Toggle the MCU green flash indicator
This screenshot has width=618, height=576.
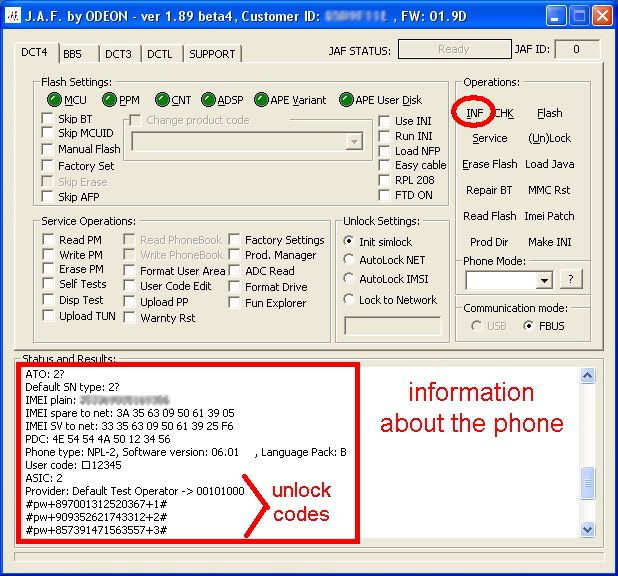[x=54, y=100]
